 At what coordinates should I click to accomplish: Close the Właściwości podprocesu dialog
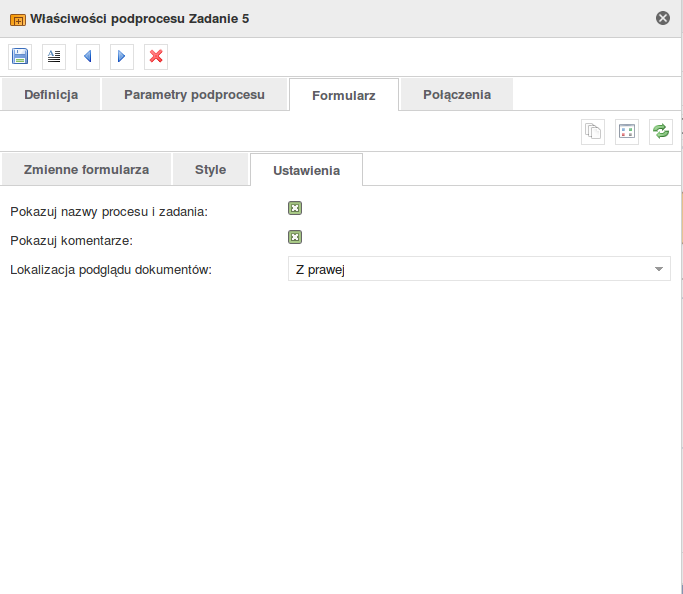663,18
